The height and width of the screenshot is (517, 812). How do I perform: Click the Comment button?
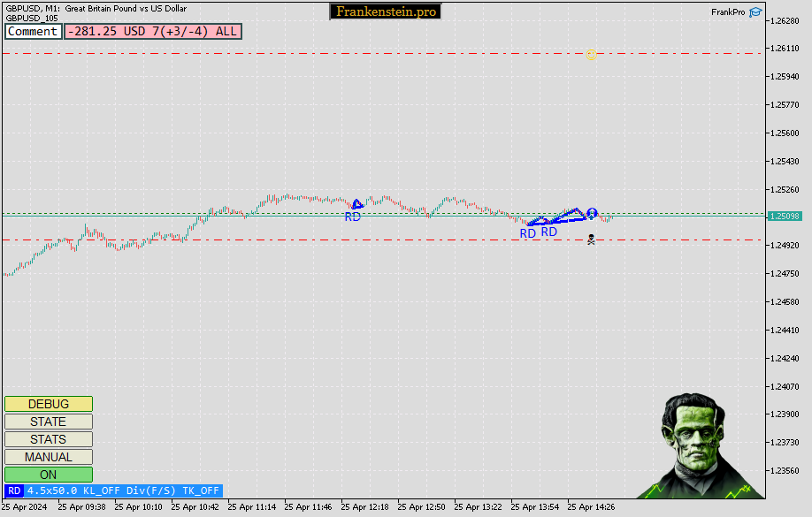[x=33, y=31]
